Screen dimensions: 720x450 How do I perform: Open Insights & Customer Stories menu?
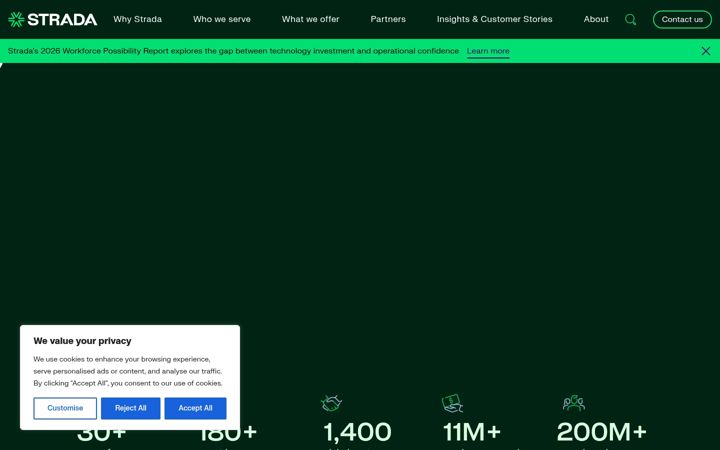(495, 19)
